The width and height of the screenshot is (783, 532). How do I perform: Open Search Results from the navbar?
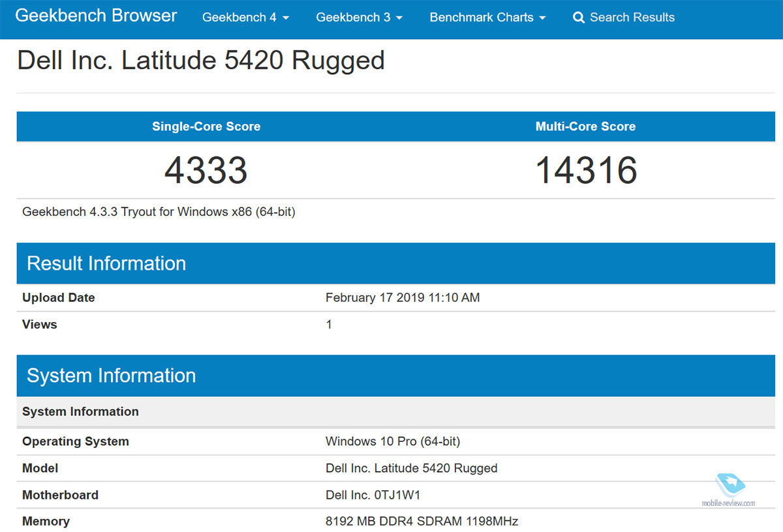click(x=624, y=18)
